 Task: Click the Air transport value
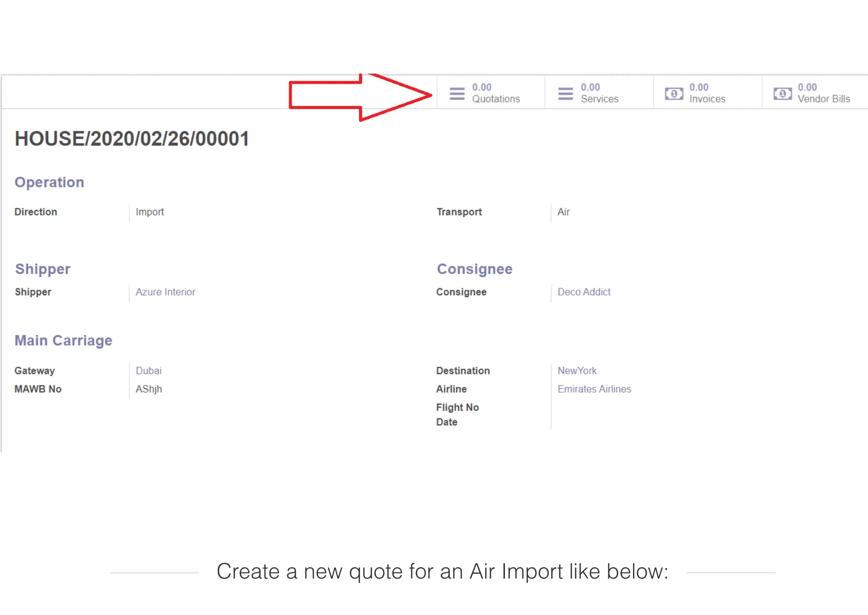(x=563, y=212)
